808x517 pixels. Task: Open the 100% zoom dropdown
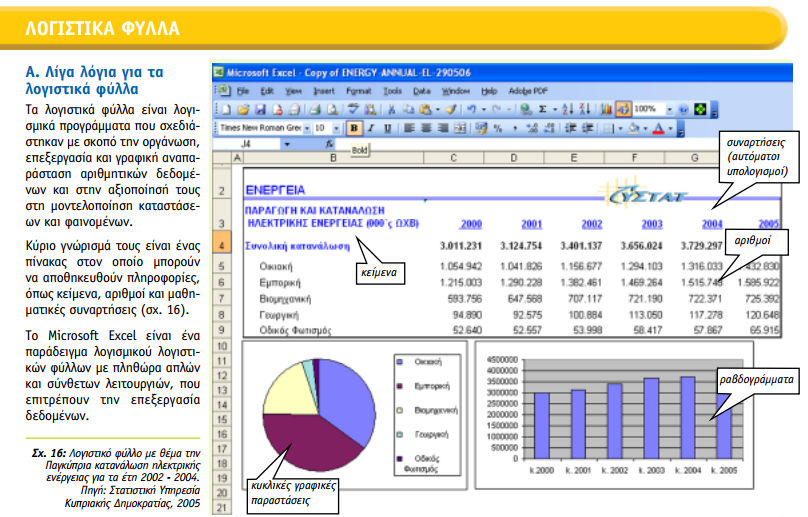click(669, 109)
